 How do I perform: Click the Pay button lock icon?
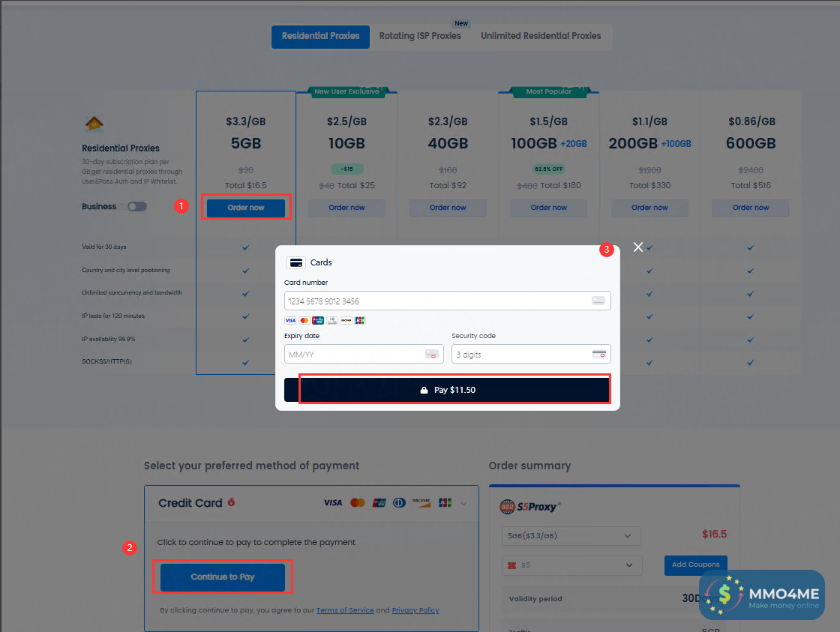[x=424, y=390]
